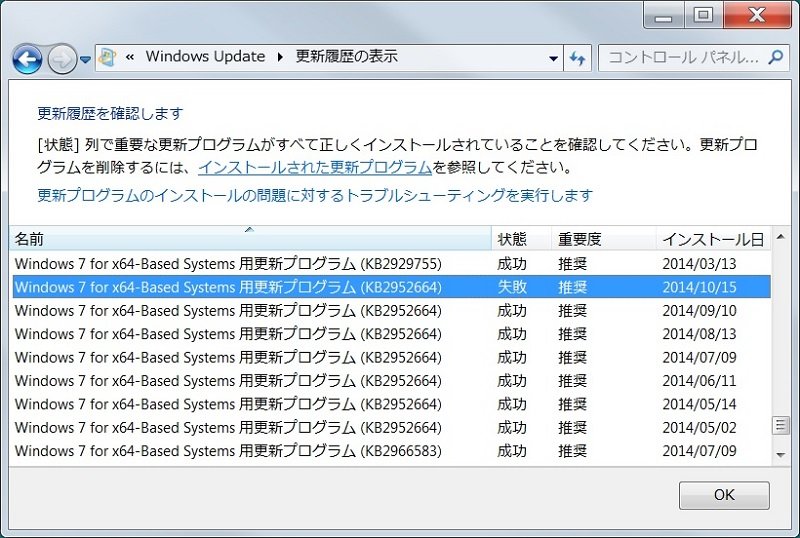Sort by the 重要度 column header
The image size is (800, 538).
(604, 239)
